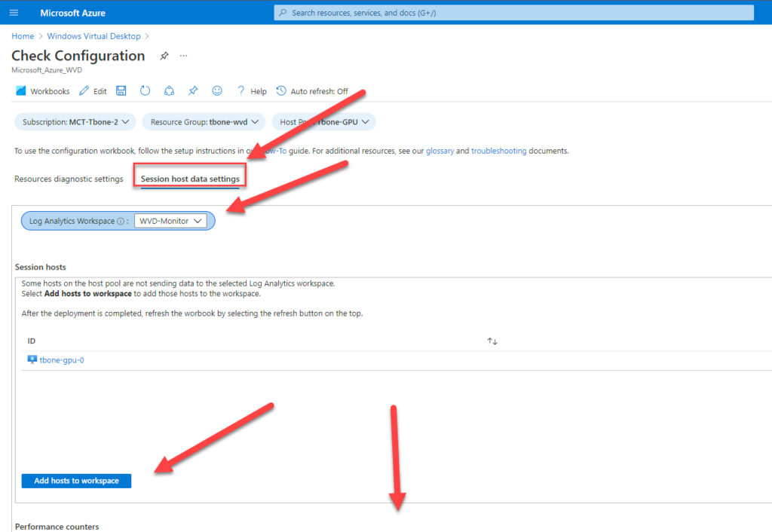Image resolution: width=772 pixels, height=532 pixels.
Task: Click the share workbook icon
Action: [169, 90]
